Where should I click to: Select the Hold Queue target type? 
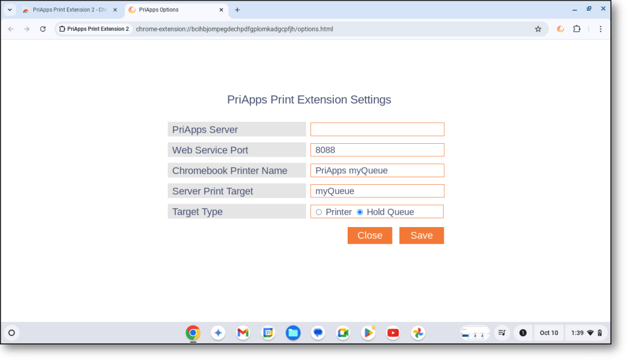click(360, 212)
